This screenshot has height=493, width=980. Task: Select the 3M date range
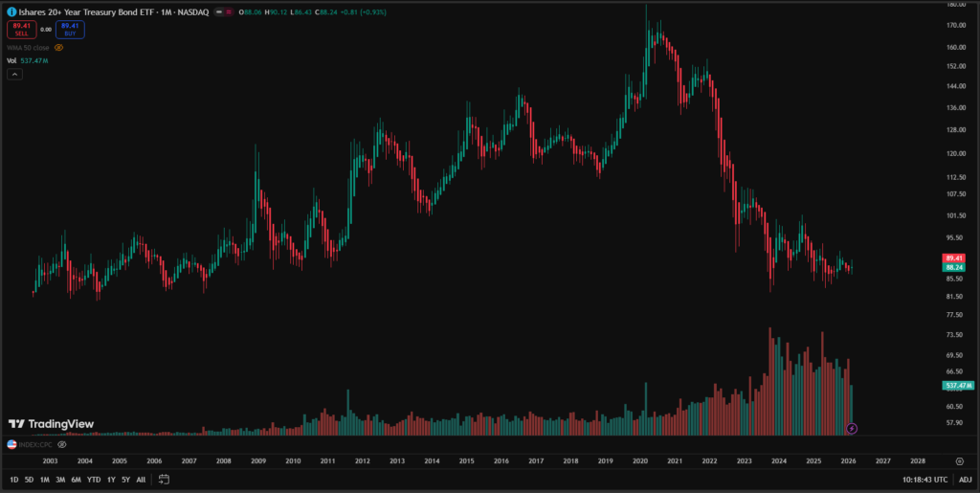[x=60, y=480]
